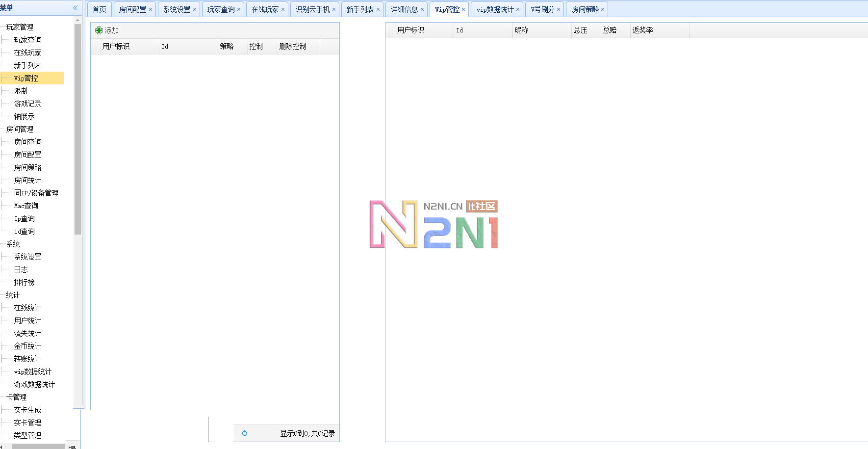Close the 房间策略 tab

603,9
